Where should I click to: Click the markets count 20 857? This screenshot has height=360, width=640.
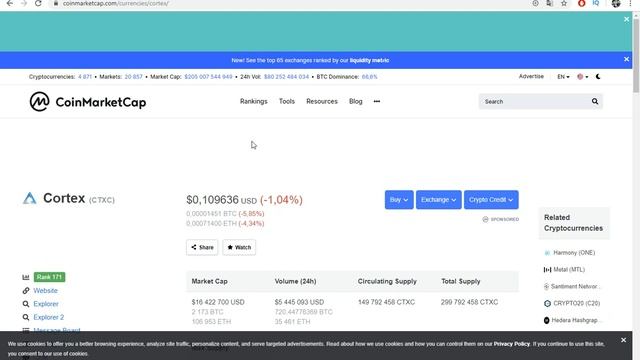133,77
